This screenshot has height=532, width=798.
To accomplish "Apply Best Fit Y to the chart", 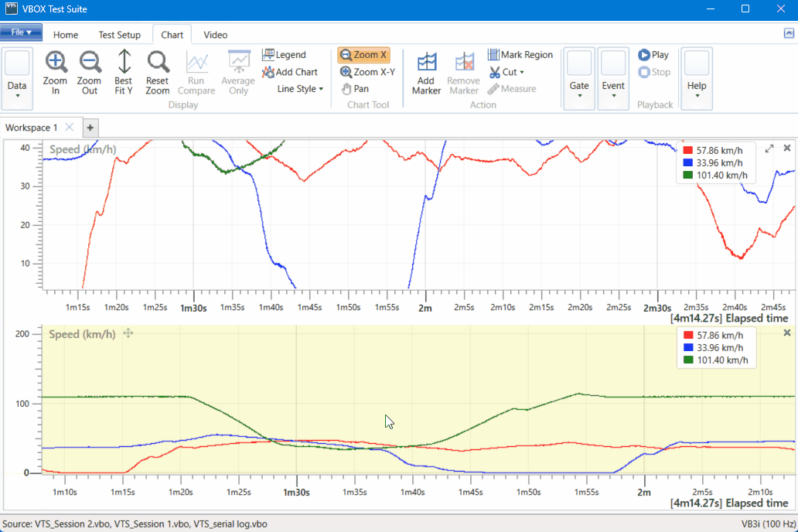I will pyautogui.click(x=123, y=72).
